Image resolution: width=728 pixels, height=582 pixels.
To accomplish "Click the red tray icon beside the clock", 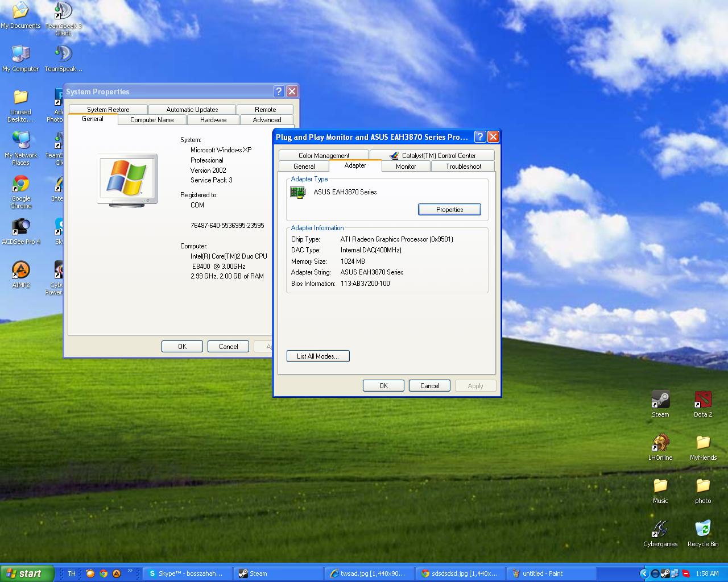I will (685, 573).
